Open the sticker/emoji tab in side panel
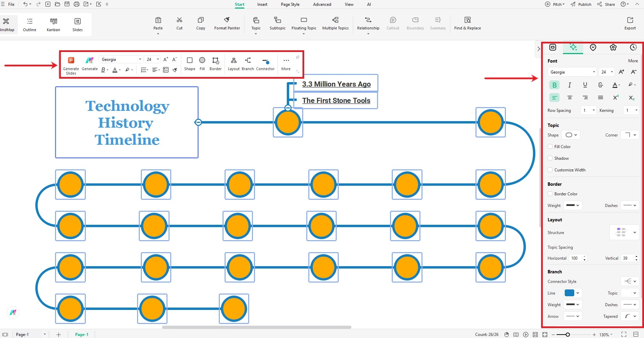The width and height of the screenshot is (644, 338). pos(593,48)
